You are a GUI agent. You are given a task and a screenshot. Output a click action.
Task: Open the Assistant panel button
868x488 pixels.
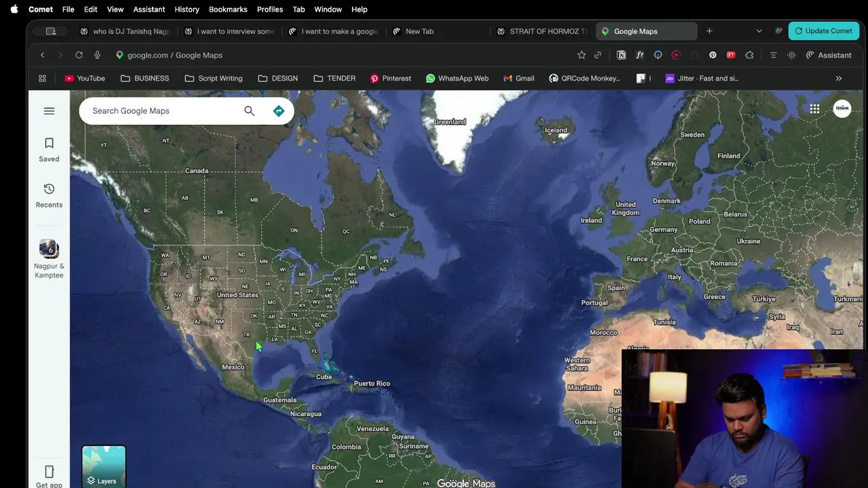(x=828, y=55)
